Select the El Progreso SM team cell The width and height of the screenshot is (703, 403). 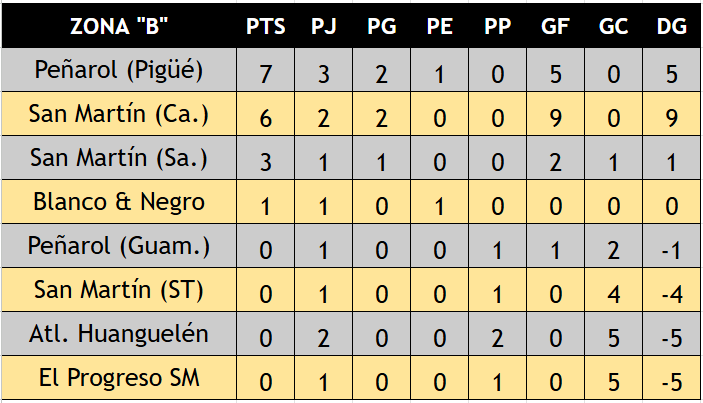tap(119, 377)
